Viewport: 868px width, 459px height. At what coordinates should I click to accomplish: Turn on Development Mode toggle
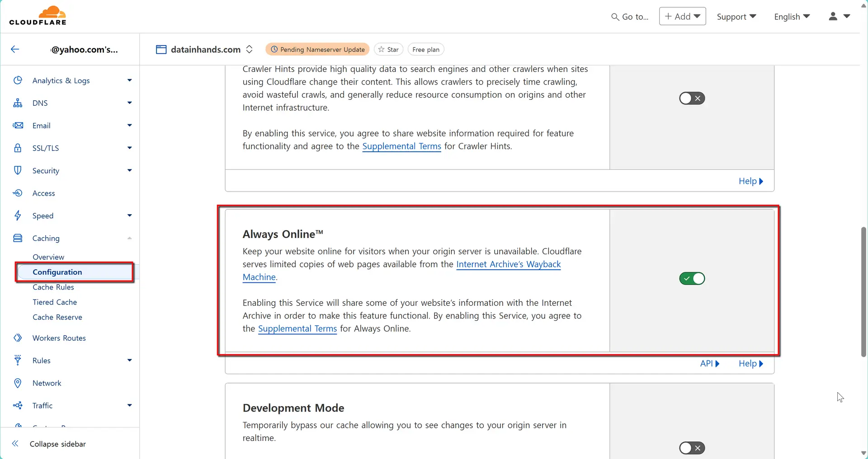pyautogui.click(x=692, y=448)
